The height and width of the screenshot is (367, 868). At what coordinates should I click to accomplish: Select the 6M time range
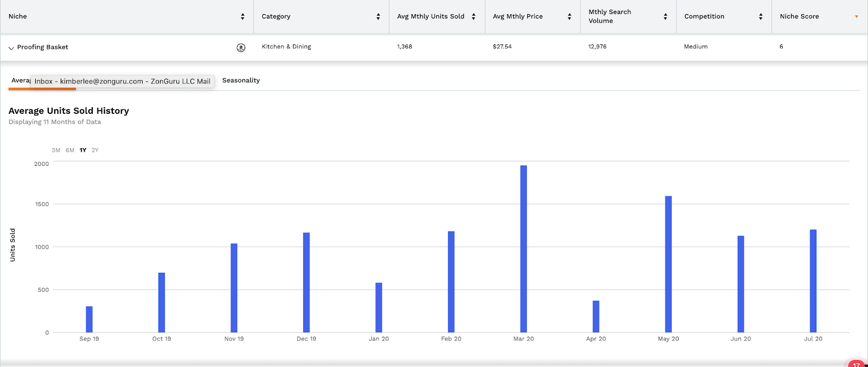(x=70, y=150)
